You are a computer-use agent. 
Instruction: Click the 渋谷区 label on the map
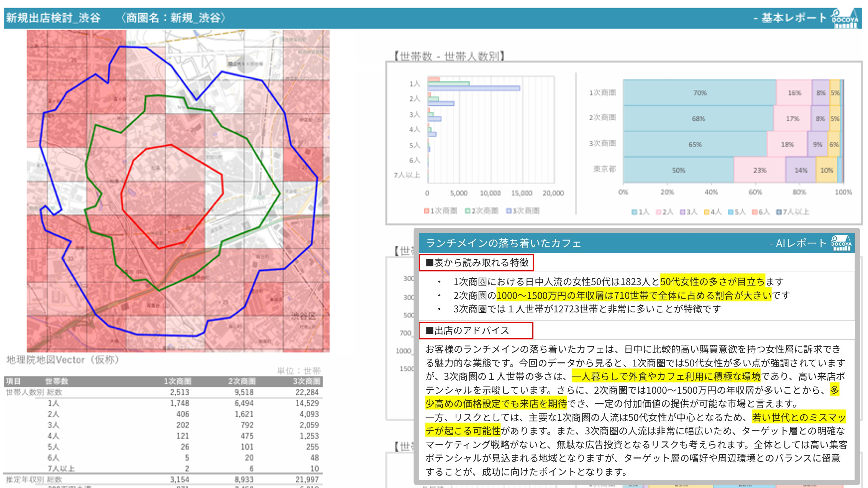click(303, 316)
